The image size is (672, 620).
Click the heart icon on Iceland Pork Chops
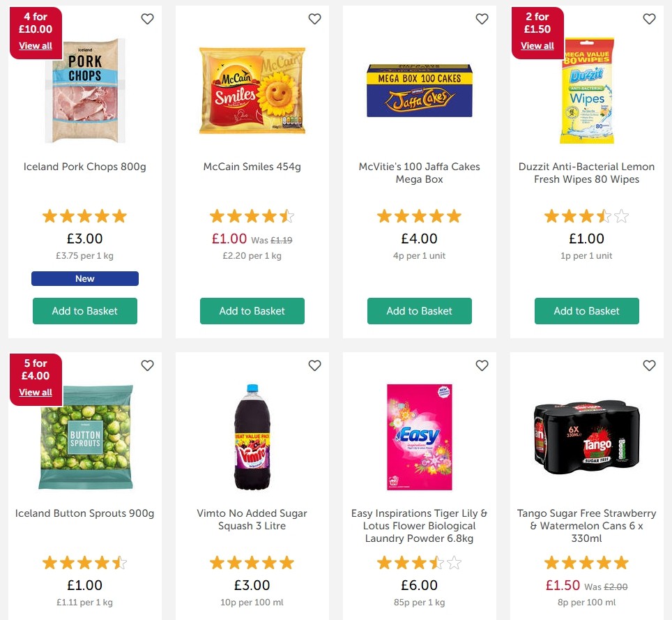pyautogui.click(x=147, y=19)
